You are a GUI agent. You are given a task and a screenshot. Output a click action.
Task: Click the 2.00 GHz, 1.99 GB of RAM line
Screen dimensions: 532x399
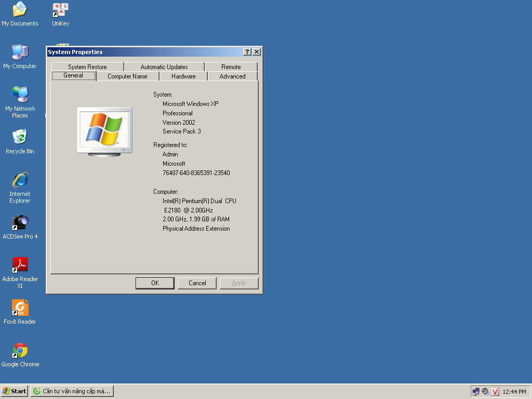click(x=196, y=219)
